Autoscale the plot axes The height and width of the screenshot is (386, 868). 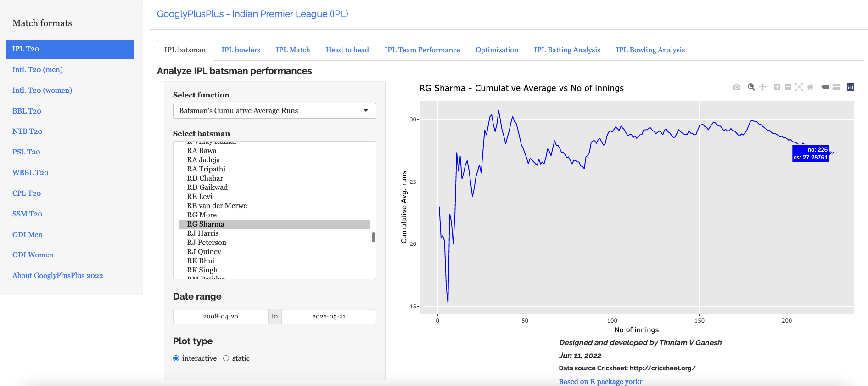(799, 87)
